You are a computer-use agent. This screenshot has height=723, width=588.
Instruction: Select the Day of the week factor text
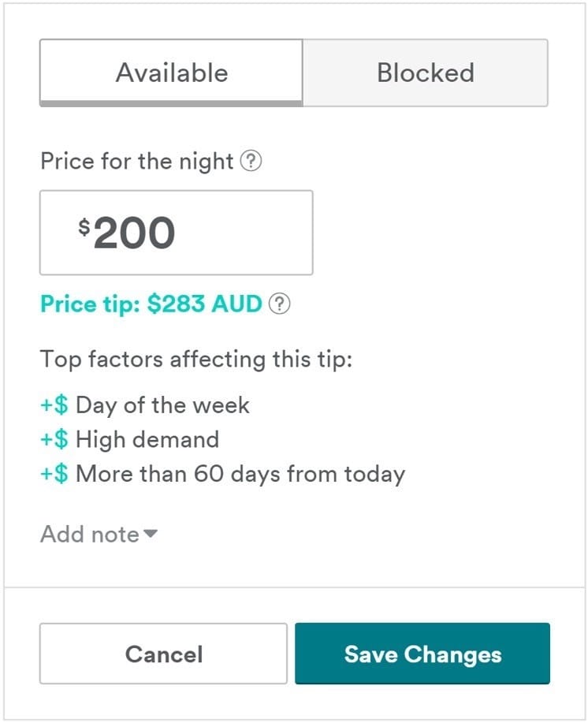pyautogui.click(x=162, y=406)
